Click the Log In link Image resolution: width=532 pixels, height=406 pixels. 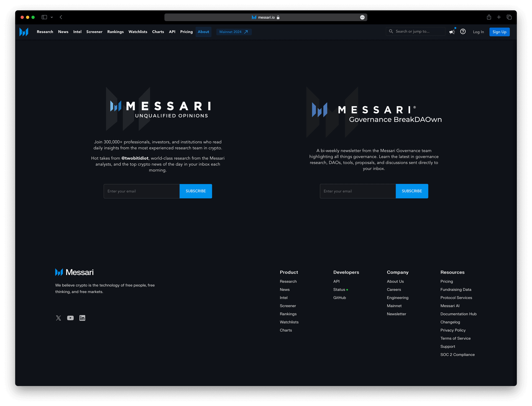pos(478,32)
